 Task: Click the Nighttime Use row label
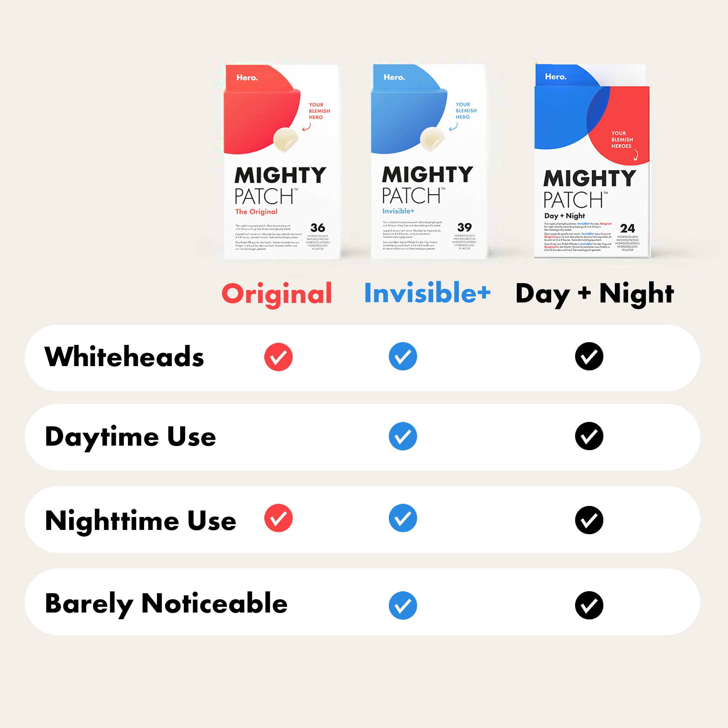click(x=140, y=521)
